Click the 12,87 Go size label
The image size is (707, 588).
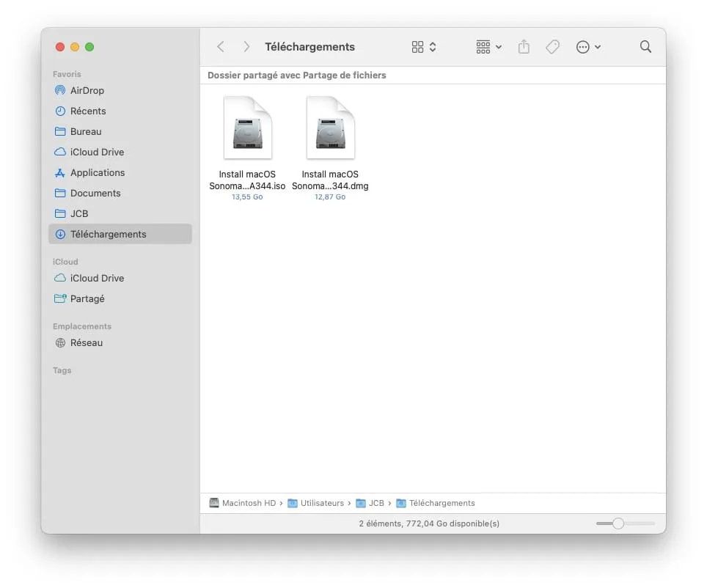pyautogui.click(x=330, y=197)
